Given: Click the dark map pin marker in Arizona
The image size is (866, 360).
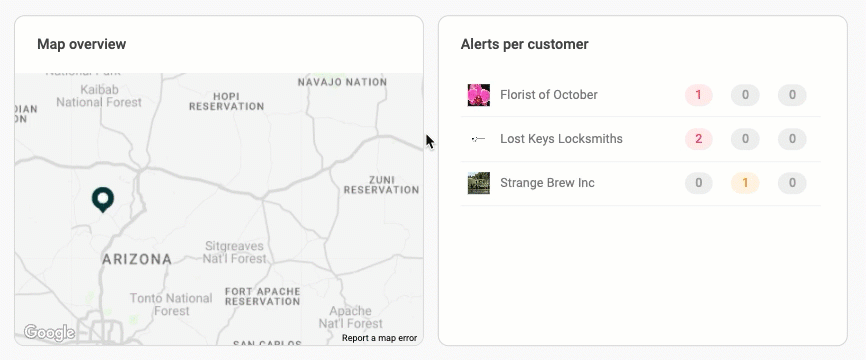Looking at the screenshot, I should pos(103,199).
